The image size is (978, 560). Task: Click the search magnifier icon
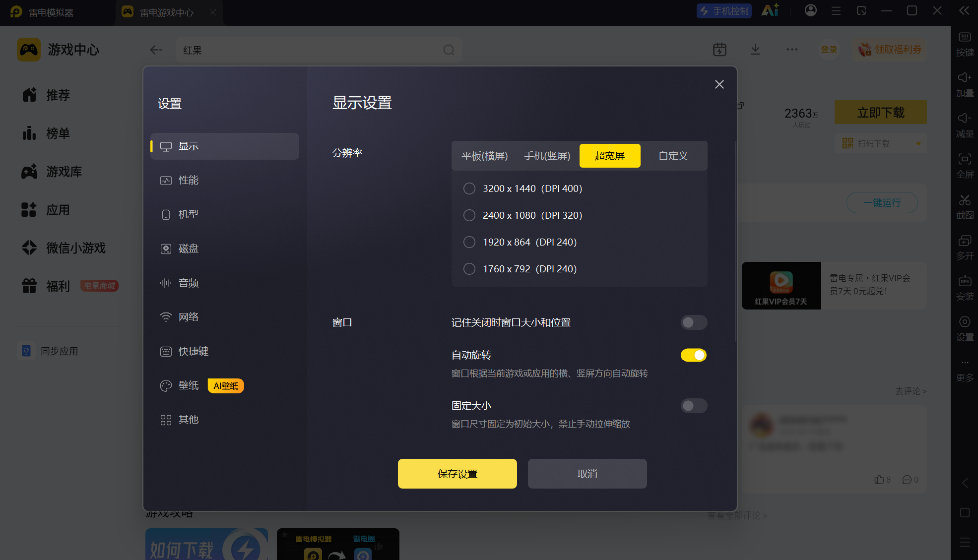coord(449,50)
